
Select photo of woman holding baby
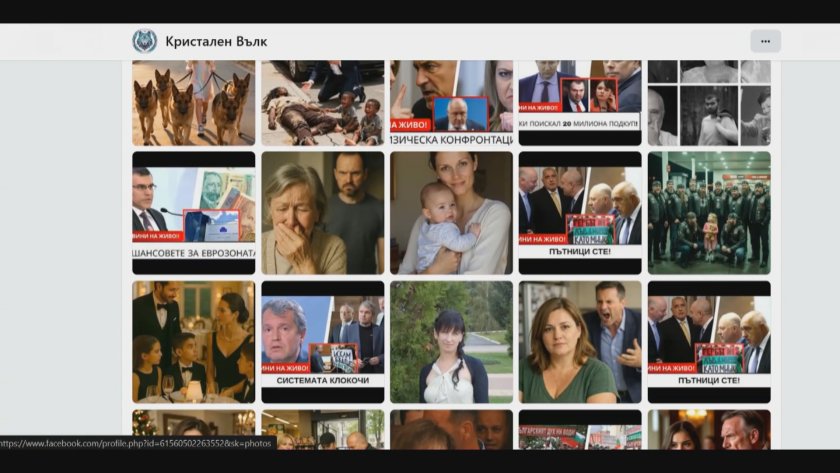tap(451, 212)
